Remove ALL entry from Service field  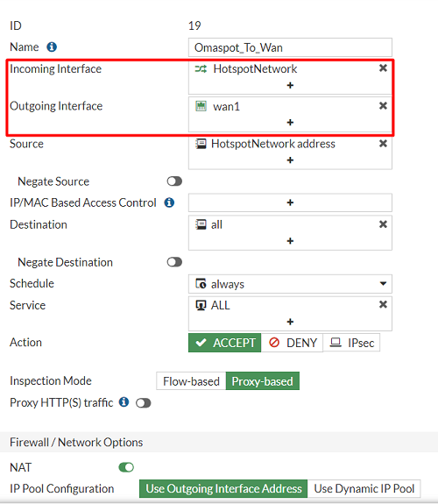(x=383, y=304)
